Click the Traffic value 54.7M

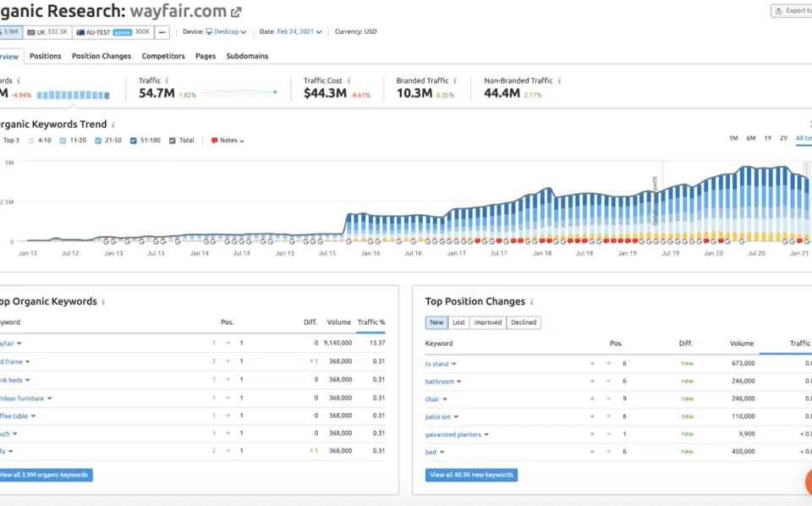156,93
